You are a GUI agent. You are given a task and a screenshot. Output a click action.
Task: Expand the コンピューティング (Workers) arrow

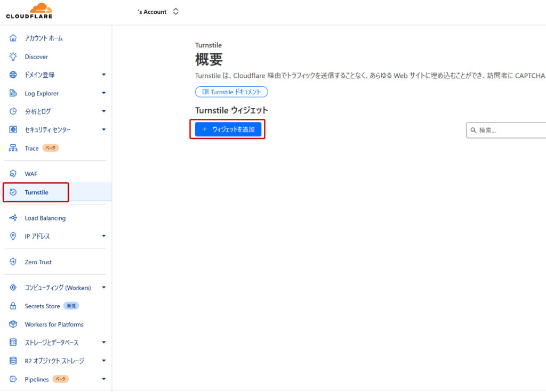104,288
